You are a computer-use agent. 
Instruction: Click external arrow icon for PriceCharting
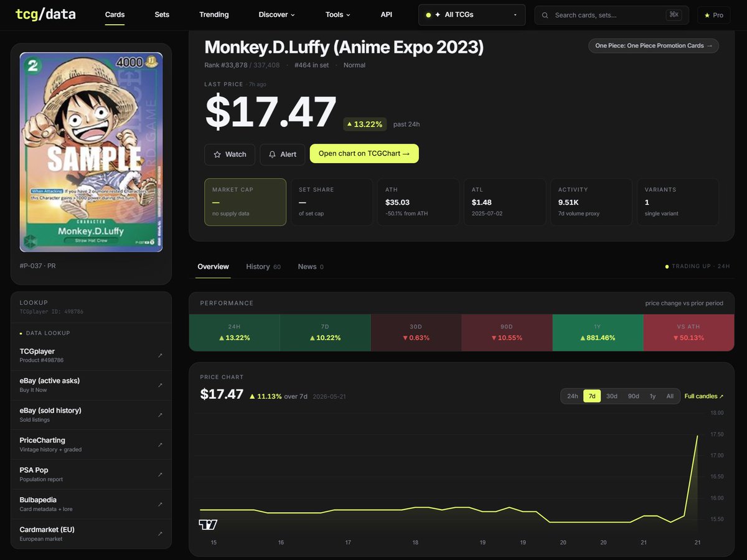160,445
